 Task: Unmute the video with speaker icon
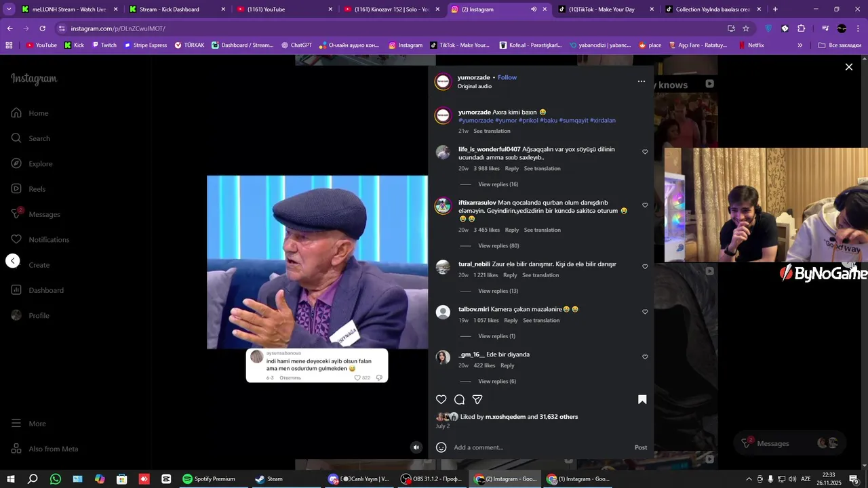point(416,447)
